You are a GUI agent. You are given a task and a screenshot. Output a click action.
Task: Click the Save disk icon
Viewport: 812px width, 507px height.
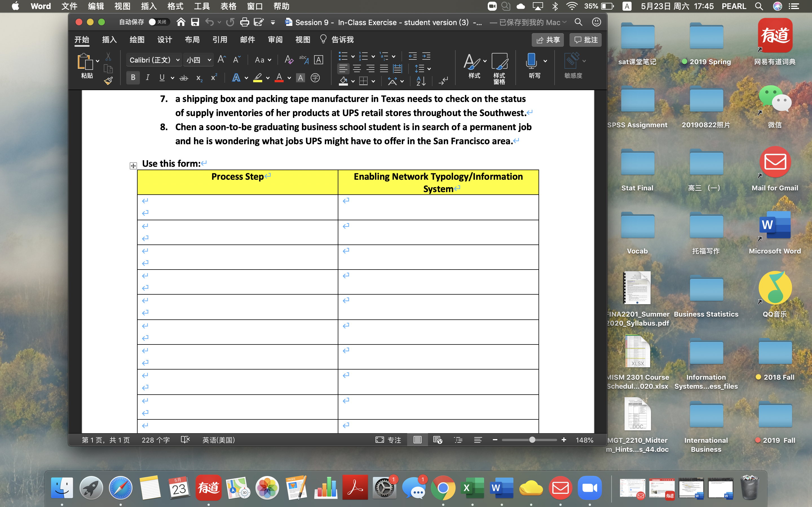pyautogui.click(x=195, y=23)
